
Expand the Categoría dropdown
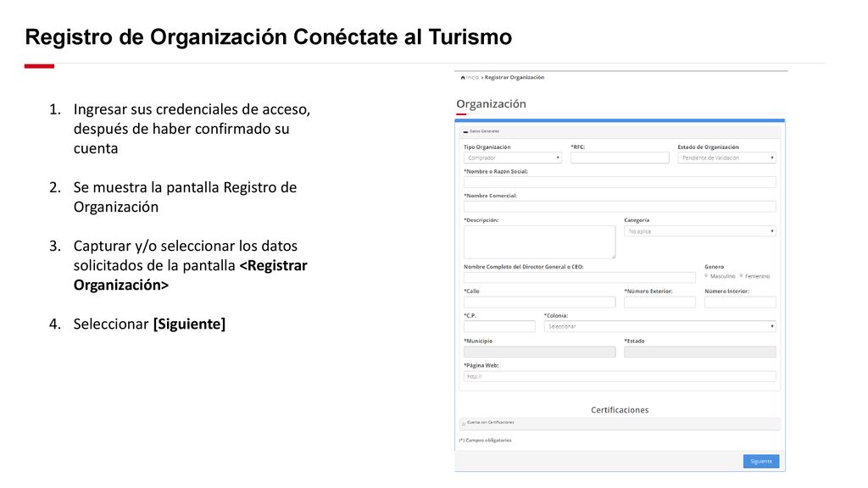click(699, 231)
